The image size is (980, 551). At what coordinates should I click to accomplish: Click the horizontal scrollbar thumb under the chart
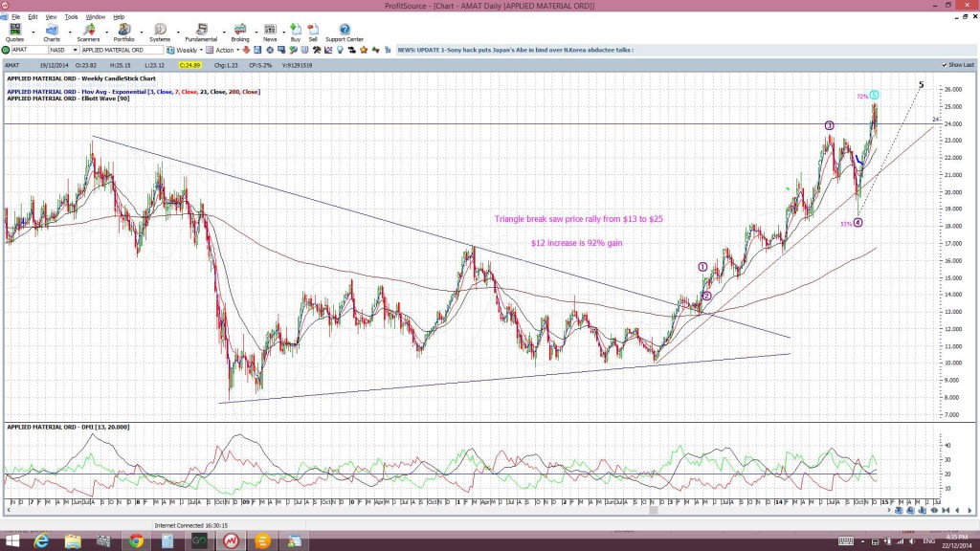(x=653, y=511)
